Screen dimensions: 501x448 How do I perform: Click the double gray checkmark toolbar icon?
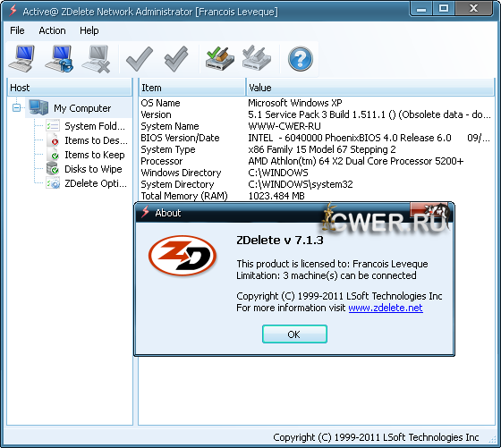176,59
